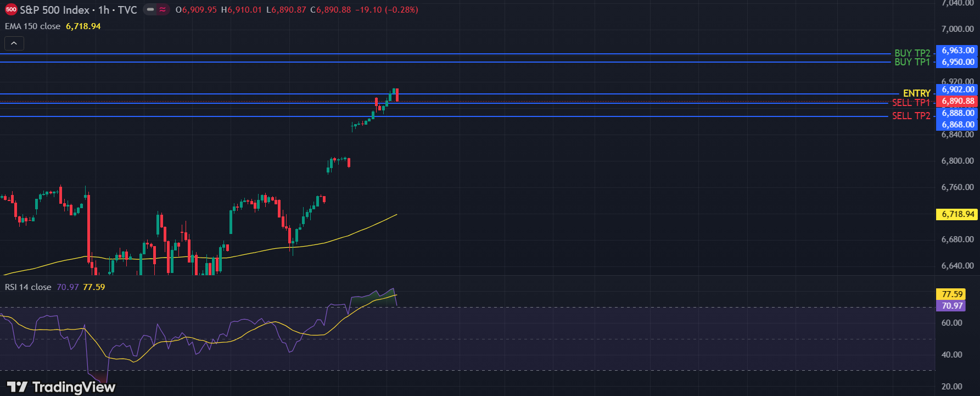The height and width of the screenshot is (396, 980).
Task: Click the red 6,890.88 current price tag
Action: (957, 101)
